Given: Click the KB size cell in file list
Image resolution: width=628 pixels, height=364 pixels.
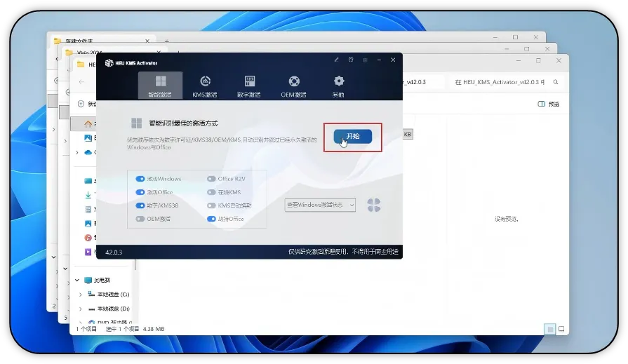Looking at the screenshot, I should click(x=407, y=134).
